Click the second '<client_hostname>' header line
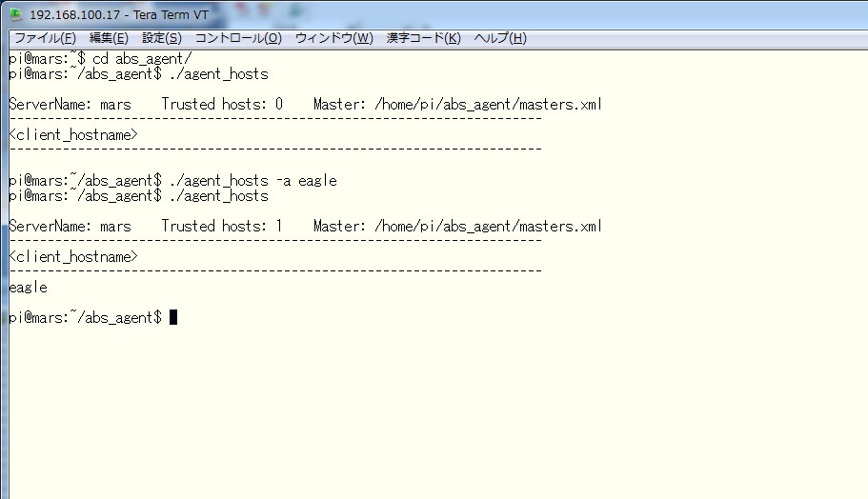The height and width of the screenshot is (499, 868). (x=73, y=257)
